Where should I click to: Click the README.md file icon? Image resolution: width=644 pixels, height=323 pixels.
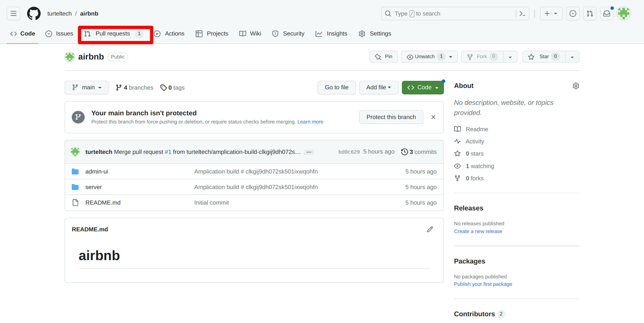click(x=75, y=203)
